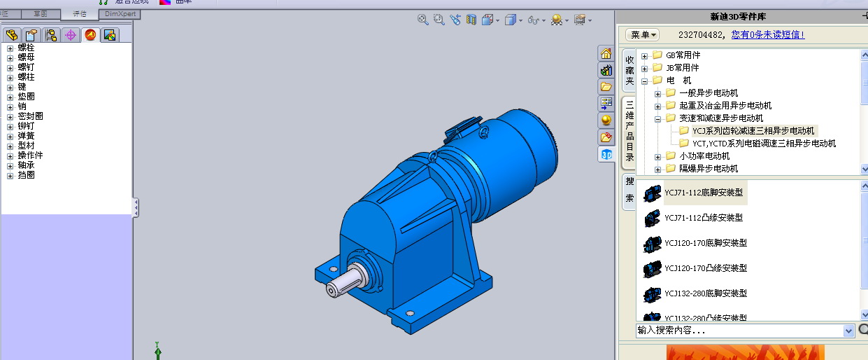Open the File Explorer folder tab
Viewport: 868px width, 360px height.
click(x=606, y=87)
